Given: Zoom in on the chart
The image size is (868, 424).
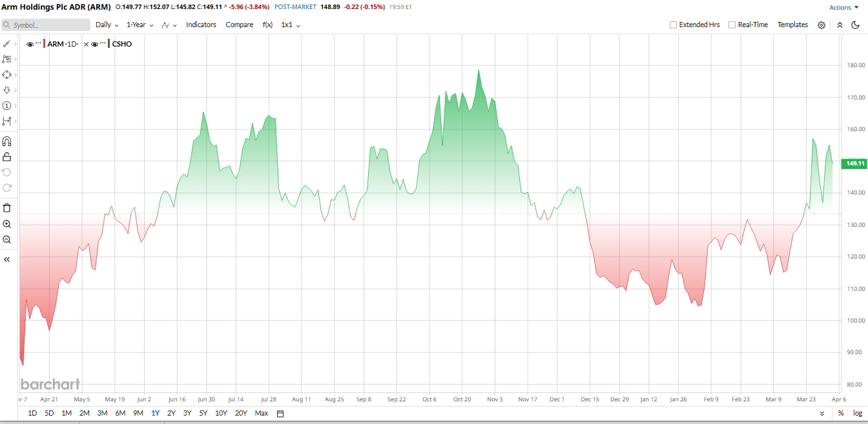Looking at the screenshot, I should (x=7, y=224).
